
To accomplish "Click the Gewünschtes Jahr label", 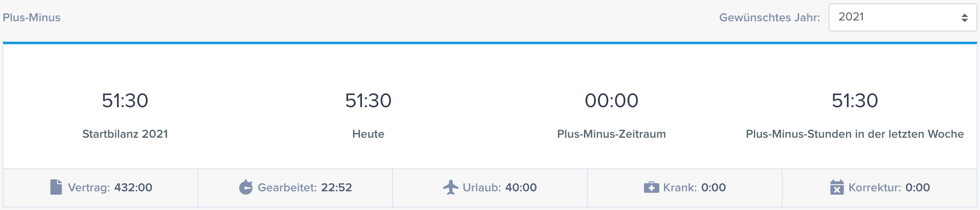I will 769,17.
